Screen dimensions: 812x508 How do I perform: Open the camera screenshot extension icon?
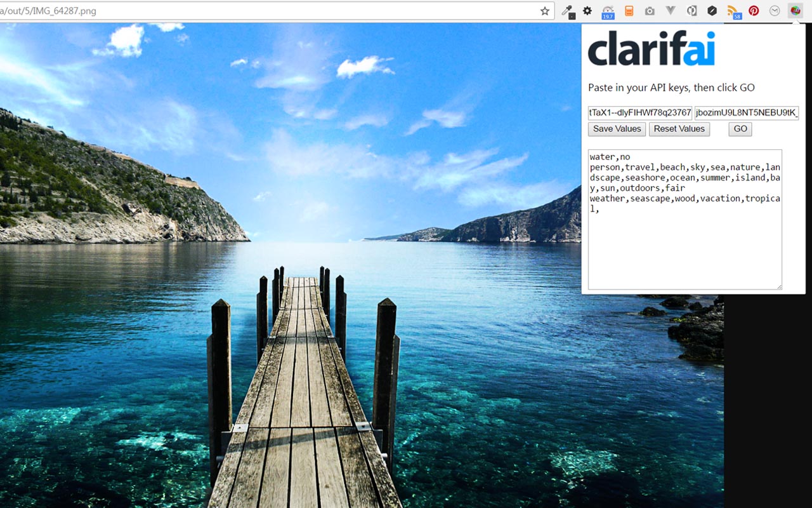tap(649, 11)
